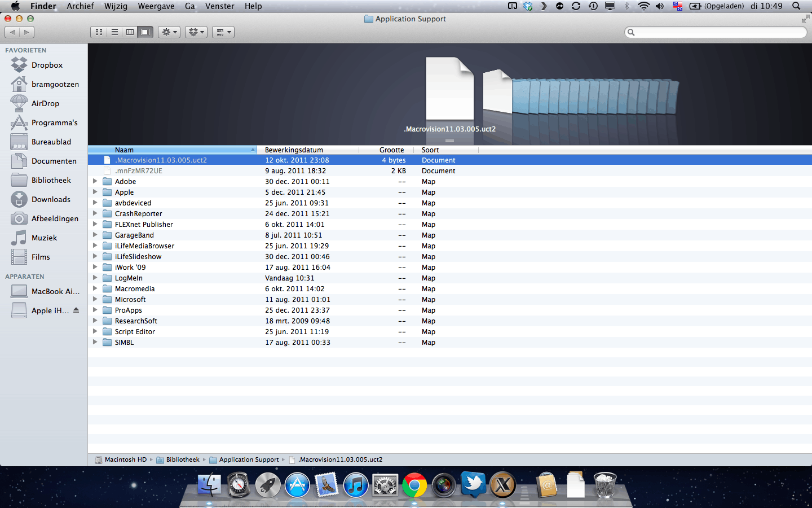Open the Trash in the Dock

coord(605,485)
